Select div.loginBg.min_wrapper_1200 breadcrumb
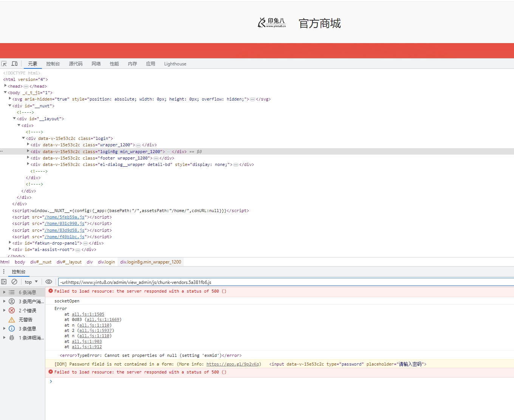 (x=151, y=262)
